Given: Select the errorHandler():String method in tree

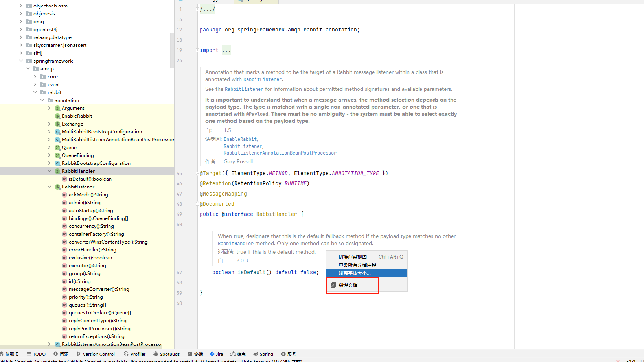Looking at the screenshot, I should (x=92, y=250).
